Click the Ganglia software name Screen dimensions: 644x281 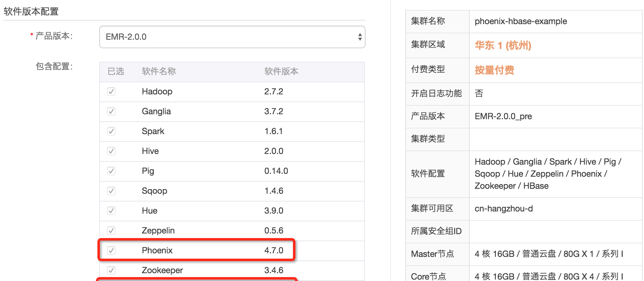156,111
